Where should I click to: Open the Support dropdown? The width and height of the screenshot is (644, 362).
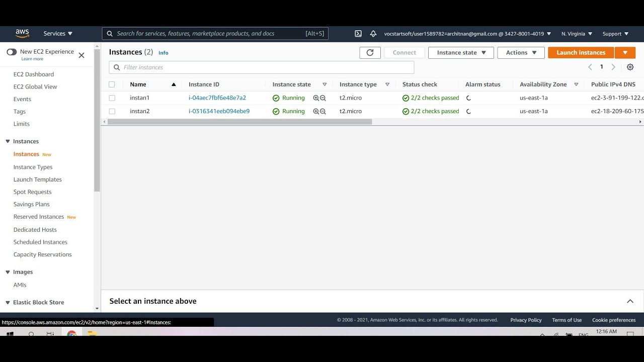pyautogui.click(x=615, y=34)
